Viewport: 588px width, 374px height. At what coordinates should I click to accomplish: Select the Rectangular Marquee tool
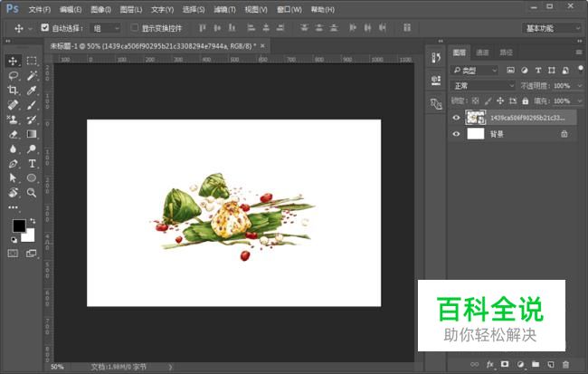click(x=32, y=61)
